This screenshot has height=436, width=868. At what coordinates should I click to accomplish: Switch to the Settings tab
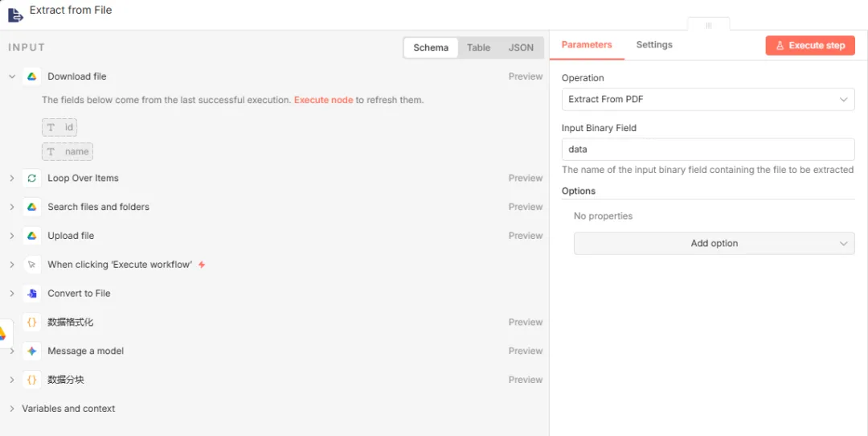(654, 45)
